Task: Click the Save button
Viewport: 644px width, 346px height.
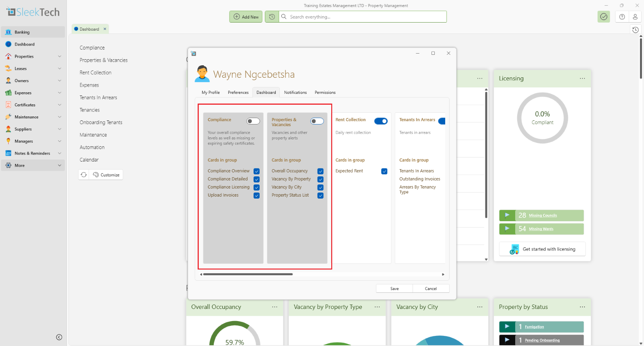Action: 394,288
